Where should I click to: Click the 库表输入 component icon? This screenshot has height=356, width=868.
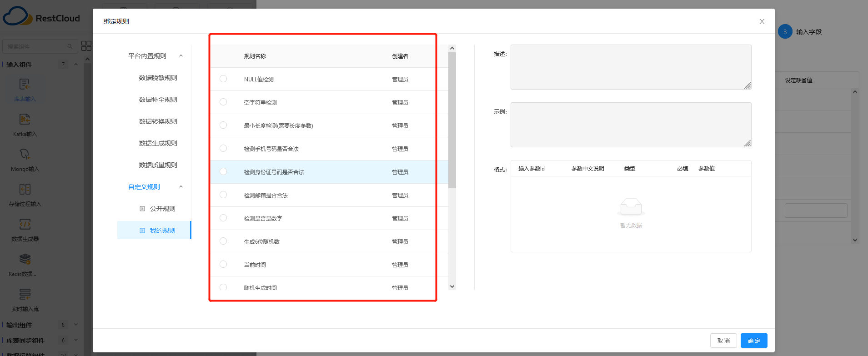click(x=25, y=84)
